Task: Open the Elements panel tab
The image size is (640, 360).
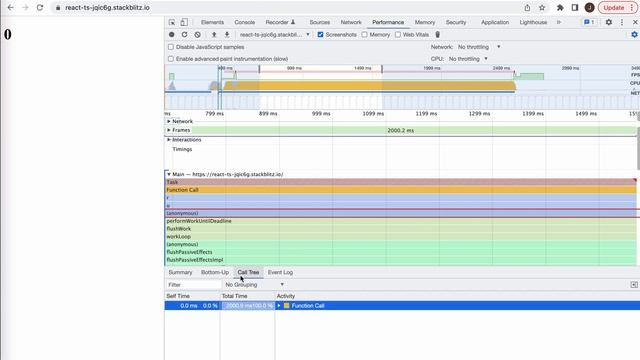Action: (x=212, y=22)
